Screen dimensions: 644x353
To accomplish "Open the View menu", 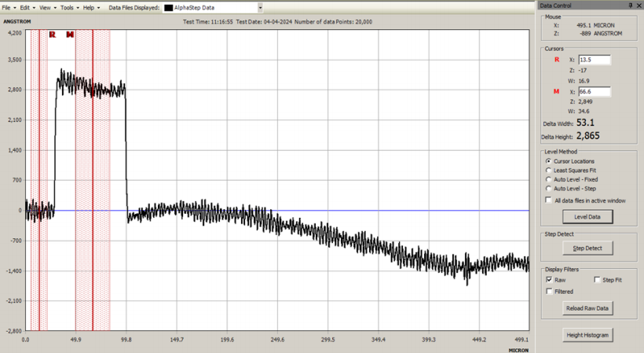I will [x=45, y=8].
